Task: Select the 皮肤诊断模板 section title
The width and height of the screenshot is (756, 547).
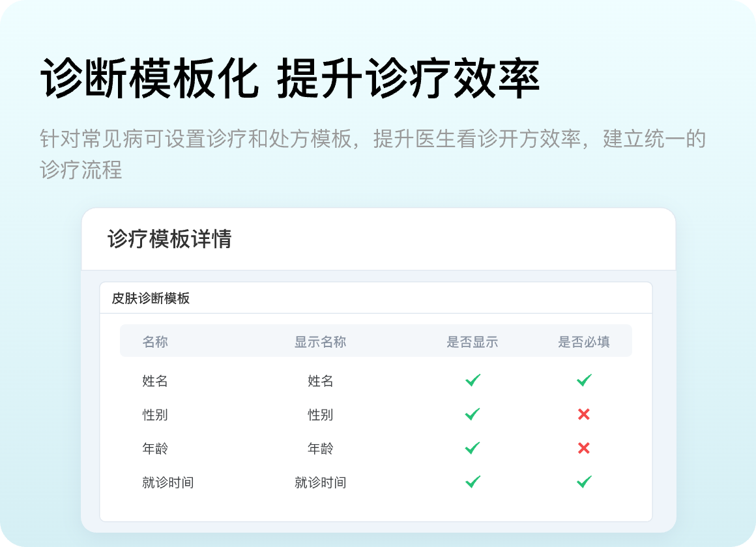Action: tap(151, 298)
